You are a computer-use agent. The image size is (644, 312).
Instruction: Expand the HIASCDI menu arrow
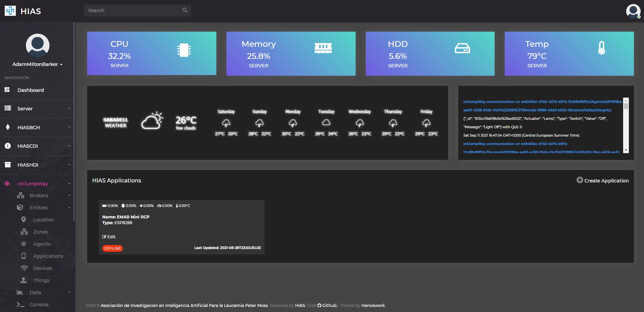[x=69, y=146]
